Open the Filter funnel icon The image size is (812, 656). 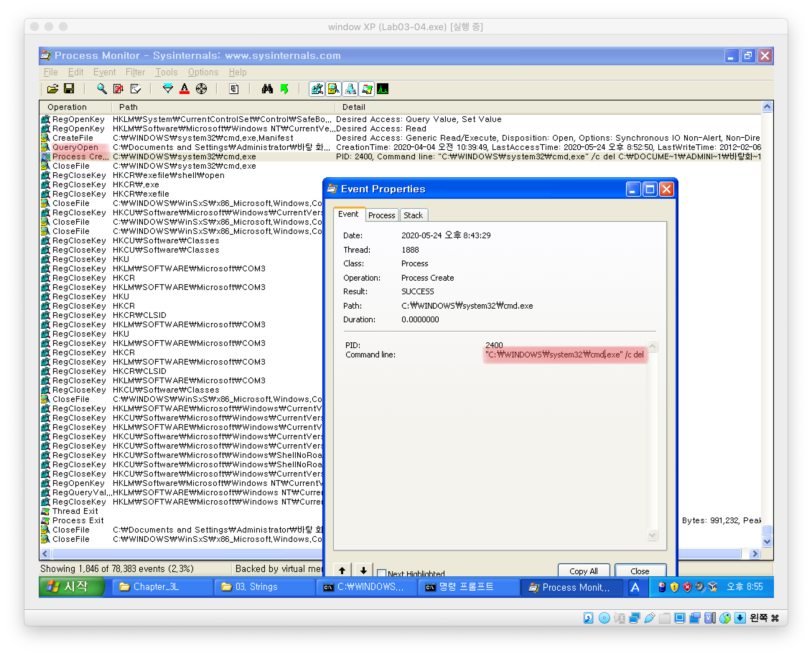(168, 89)
